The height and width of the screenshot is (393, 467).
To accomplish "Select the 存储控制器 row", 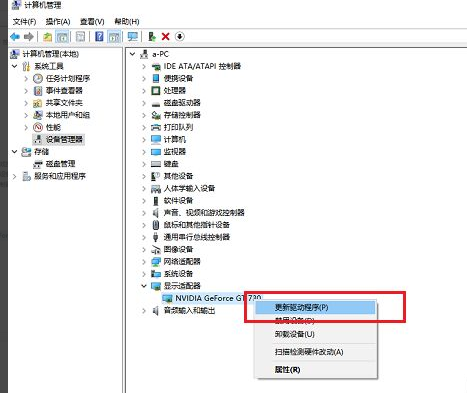I will [182, 115].
